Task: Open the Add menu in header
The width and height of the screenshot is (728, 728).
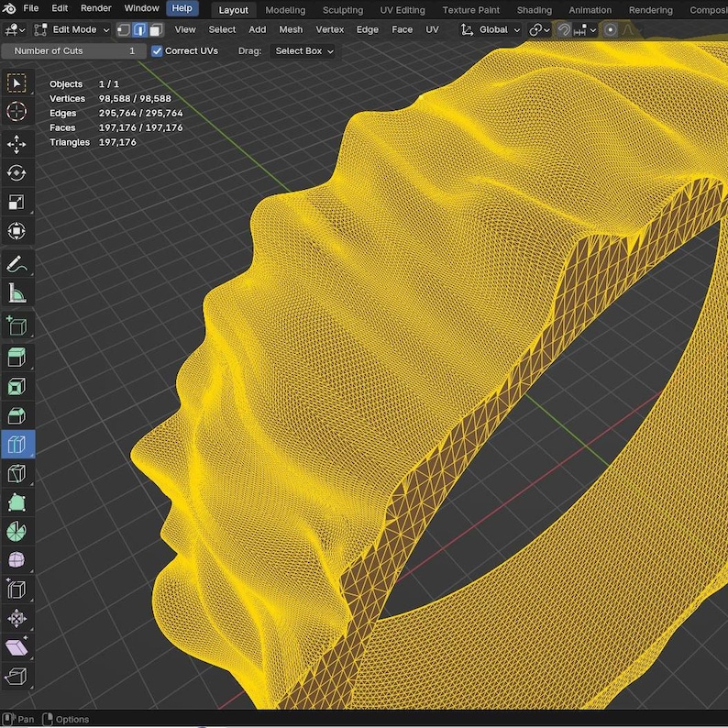Action: tap(258, 29)
